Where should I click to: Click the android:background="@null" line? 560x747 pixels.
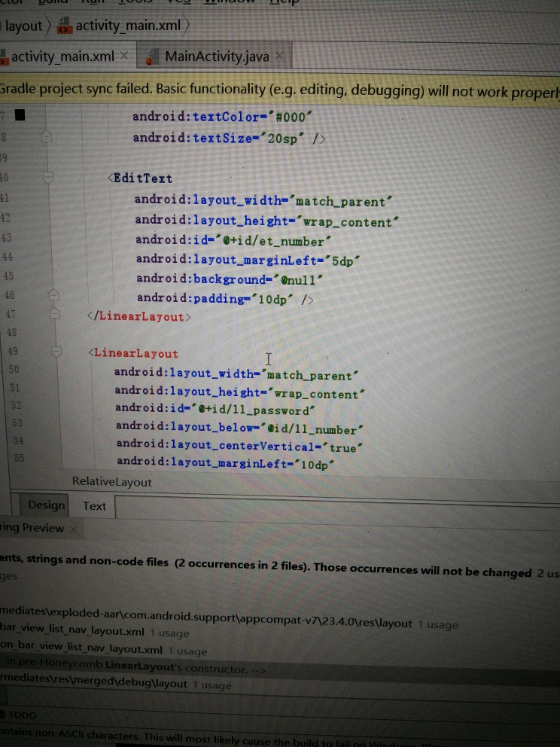pyautogui.click(x=230, y=279)
